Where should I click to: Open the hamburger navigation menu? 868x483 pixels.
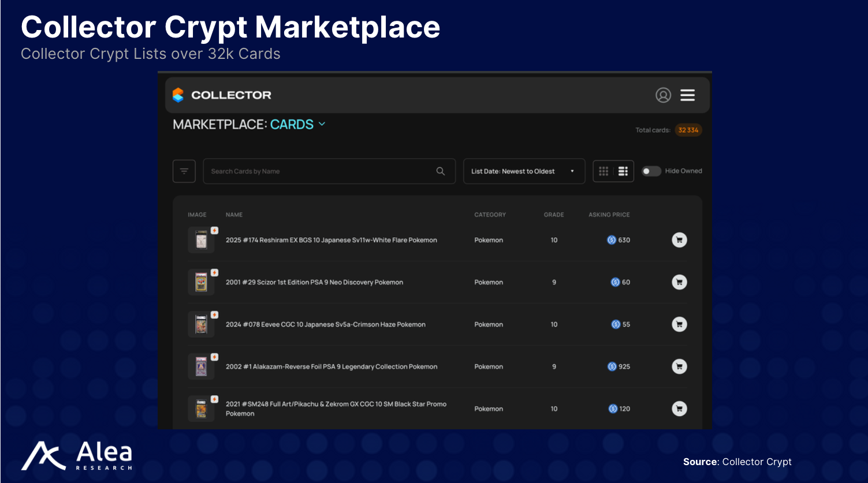(687, 95)
